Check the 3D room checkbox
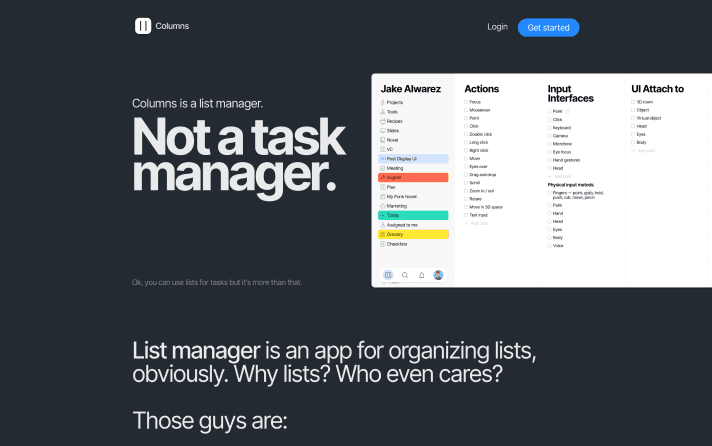Viewport: 712px width, 446px height. 633,102
